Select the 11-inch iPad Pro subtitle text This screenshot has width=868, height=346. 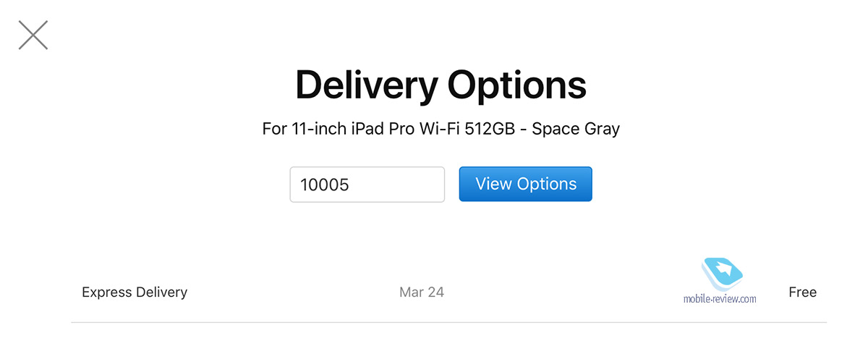(441, 130)
